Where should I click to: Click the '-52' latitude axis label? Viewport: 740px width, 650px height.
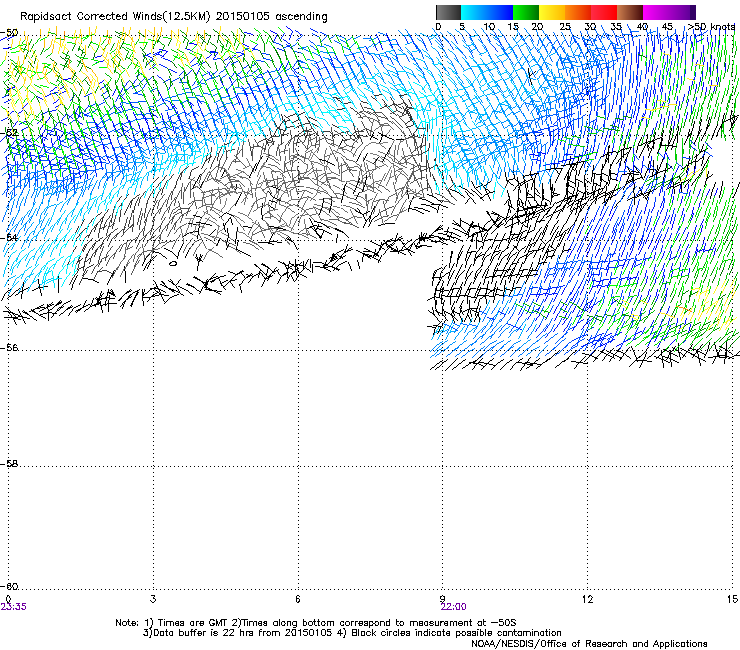(9, 133)
